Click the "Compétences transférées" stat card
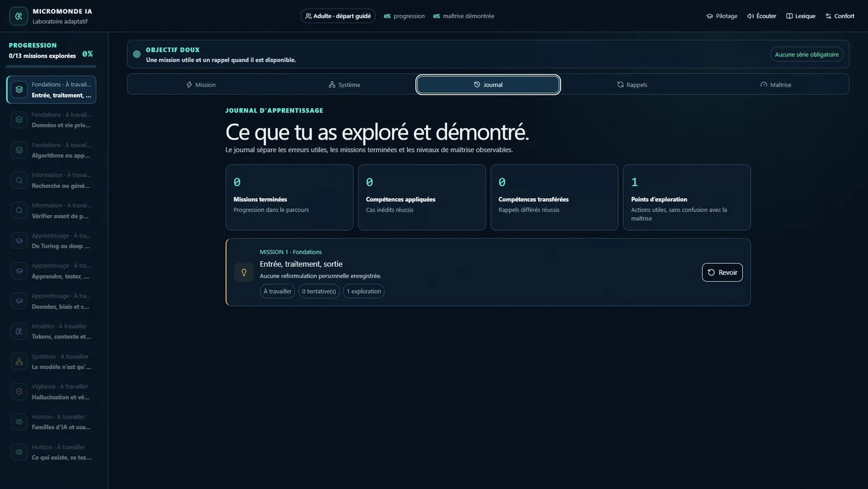The height and width of the screenshot is (489, 868). point(554,197)
